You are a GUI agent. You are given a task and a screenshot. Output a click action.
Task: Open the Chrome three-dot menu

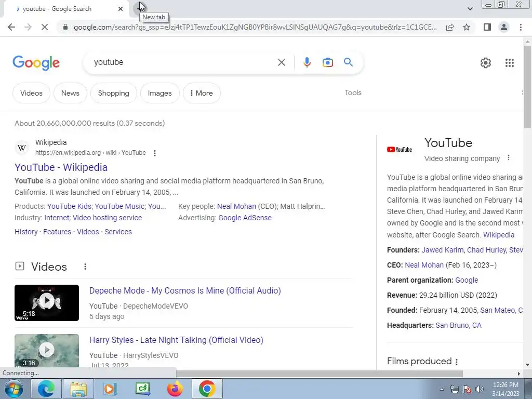[x=521, y=27]
